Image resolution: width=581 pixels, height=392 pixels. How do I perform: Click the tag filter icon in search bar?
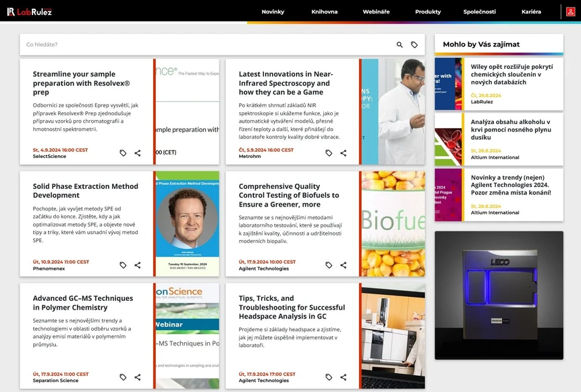pyautogui.click(x=414, y=45)
